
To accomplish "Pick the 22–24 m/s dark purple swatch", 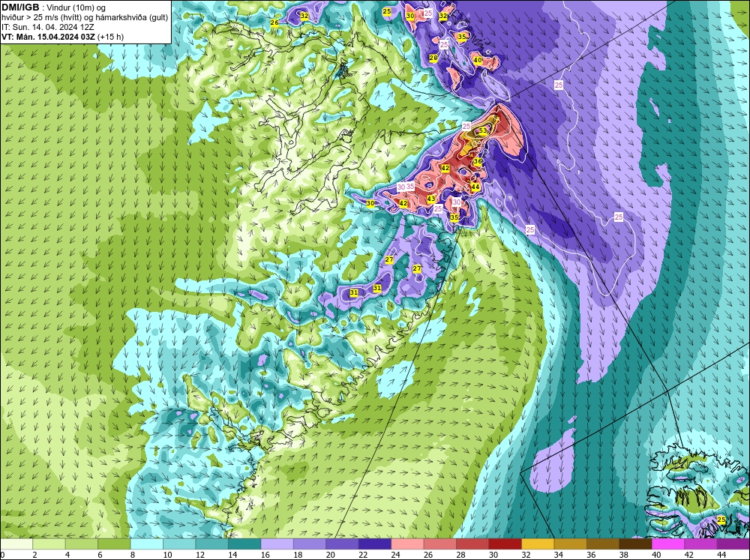I will pos(375,544).
